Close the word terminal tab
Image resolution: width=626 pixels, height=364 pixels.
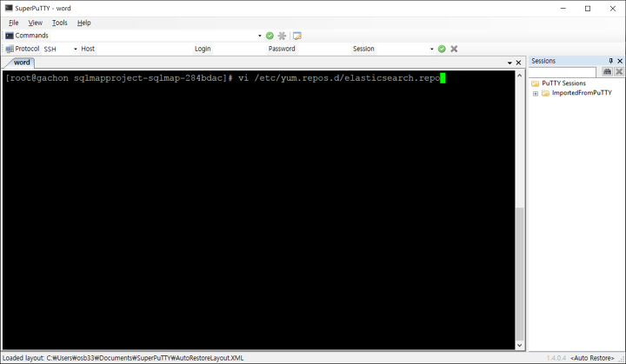point(518,63)
